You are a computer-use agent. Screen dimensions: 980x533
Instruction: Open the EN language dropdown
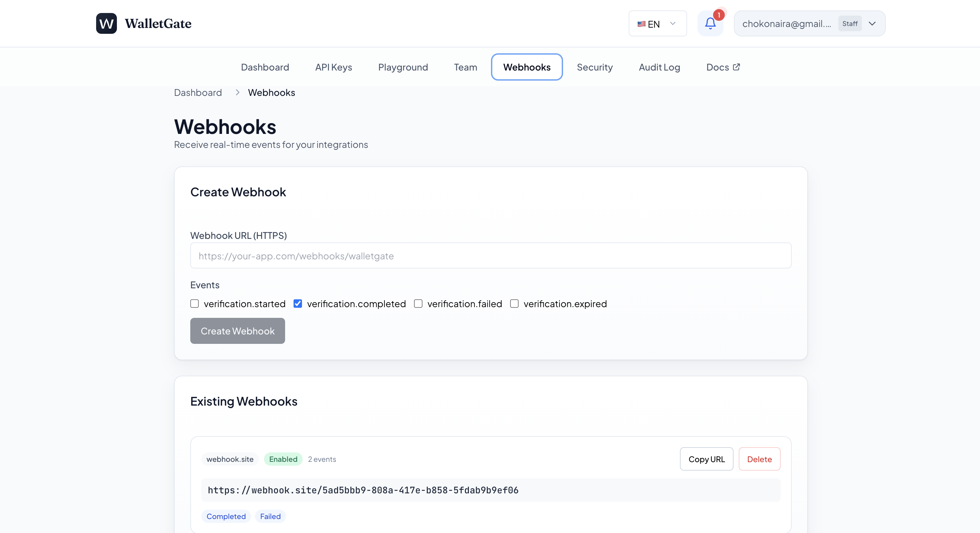pyautogui.click(x=657, y=24)
